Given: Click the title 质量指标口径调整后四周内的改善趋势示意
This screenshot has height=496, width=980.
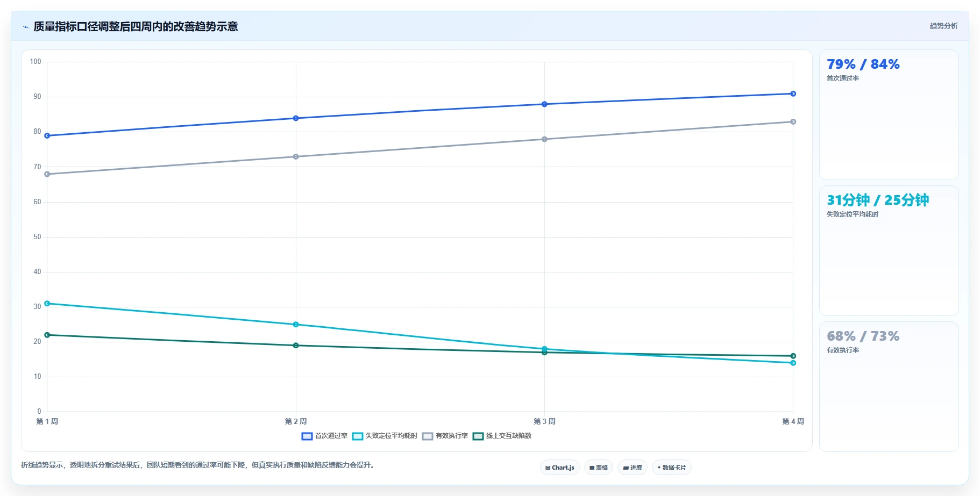Looking at the screenshot, I should click(x=136, y=26).
